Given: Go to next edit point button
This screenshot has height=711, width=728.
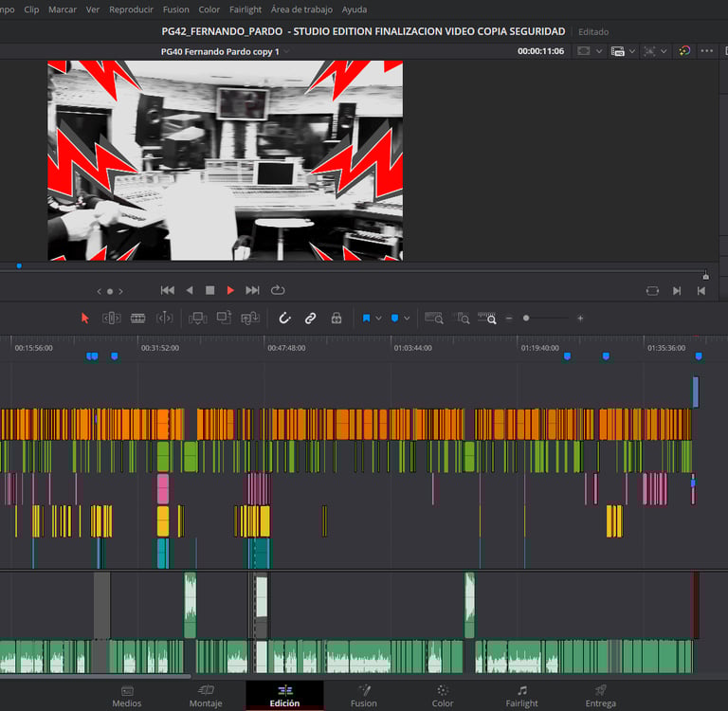Looking at the screenshot, I should point(677,291).
